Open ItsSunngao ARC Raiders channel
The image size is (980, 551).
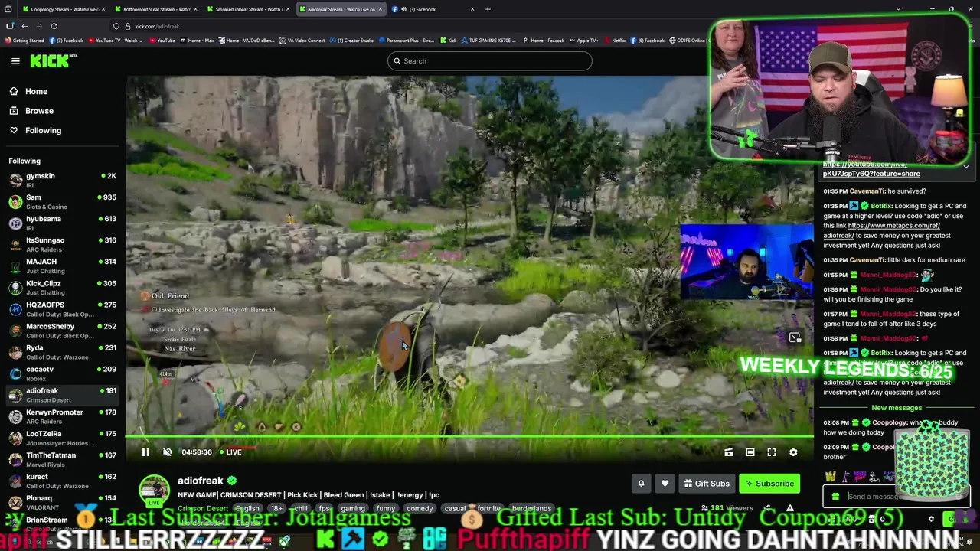pyautogui.click(x=63, y=245)
